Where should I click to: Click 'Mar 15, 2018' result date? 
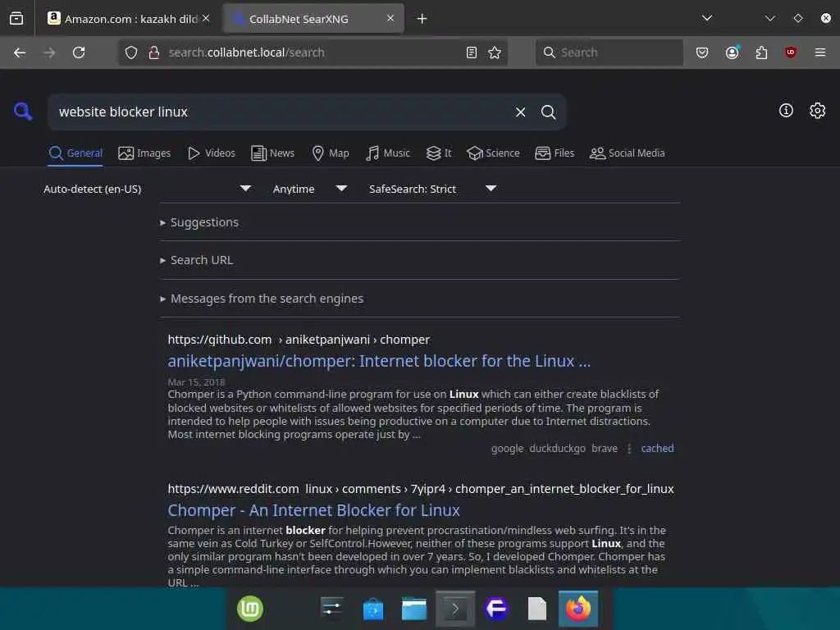coord(196,382)
